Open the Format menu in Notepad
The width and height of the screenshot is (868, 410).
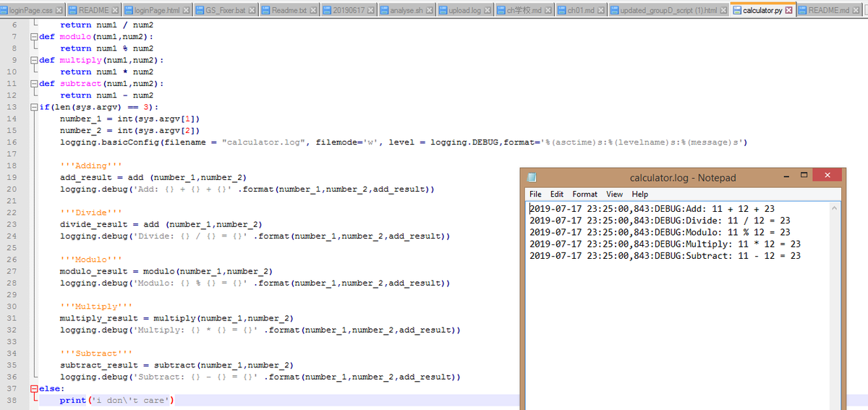(584, 194)
